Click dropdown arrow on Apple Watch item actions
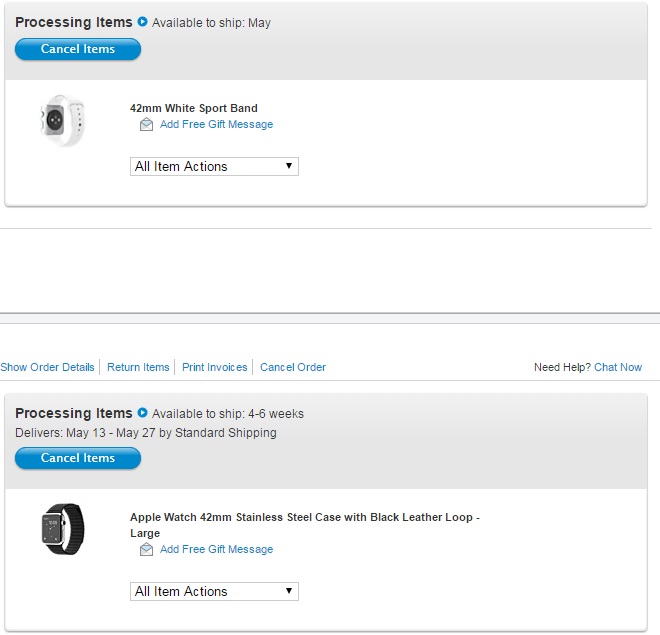The width and height of the screenshot is (660, 635). click(289, 591)
